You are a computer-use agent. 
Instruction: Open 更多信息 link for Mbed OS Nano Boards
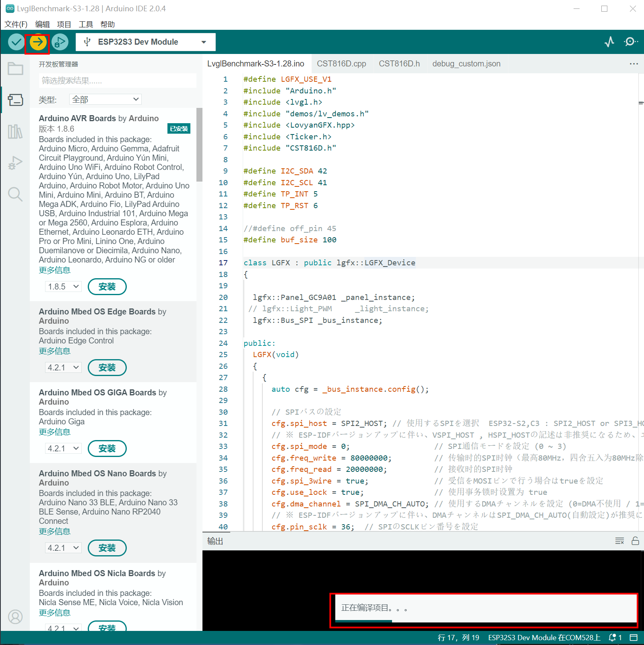tap(55, 531)
